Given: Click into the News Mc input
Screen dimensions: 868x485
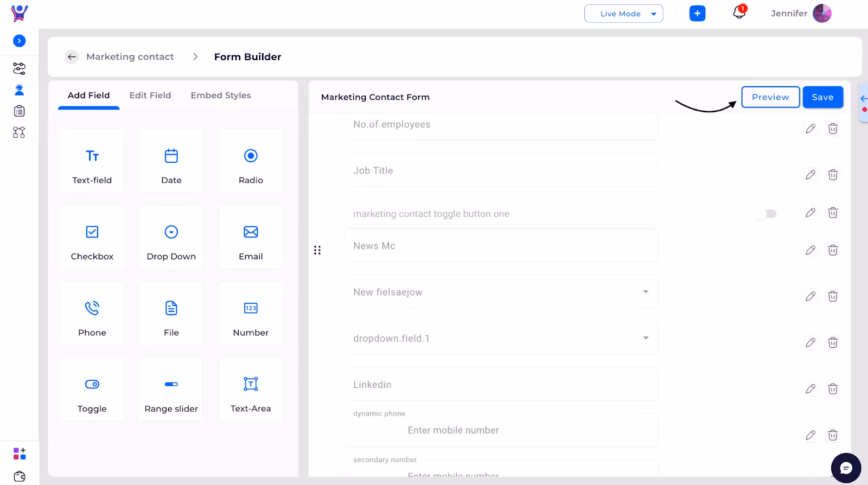Looking at the screenshot, I should point(501,246).
